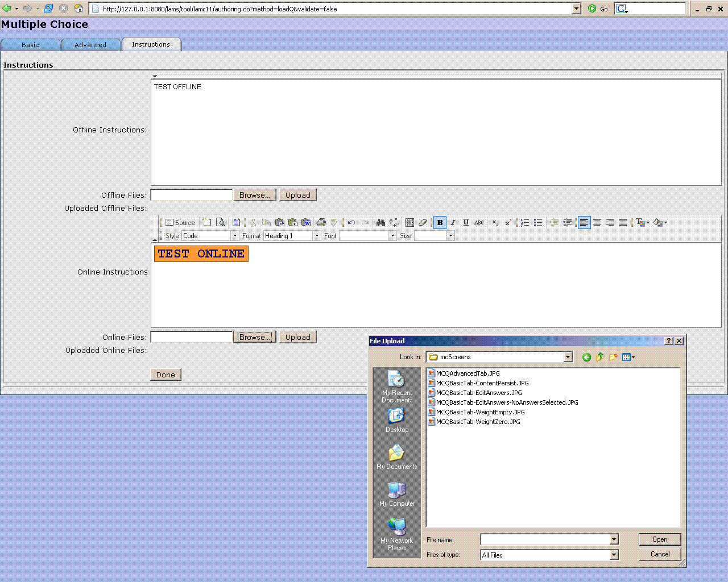Click the Find binoculars icon

tap(380, 223)
